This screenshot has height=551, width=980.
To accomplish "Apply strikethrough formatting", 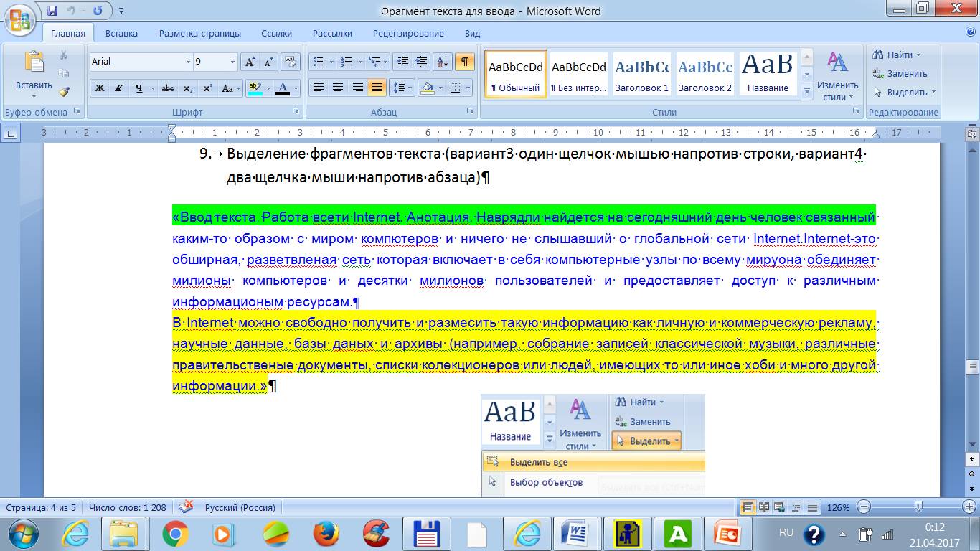I will point(168,88).
